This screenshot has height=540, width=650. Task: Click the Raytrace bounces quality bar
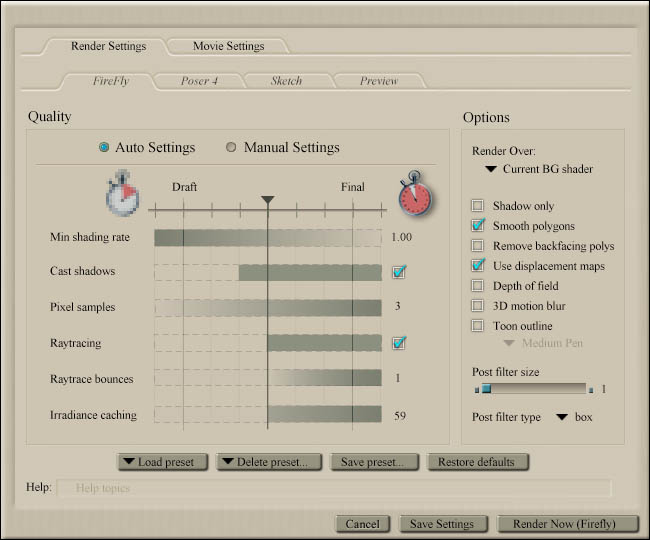point(268,378)
